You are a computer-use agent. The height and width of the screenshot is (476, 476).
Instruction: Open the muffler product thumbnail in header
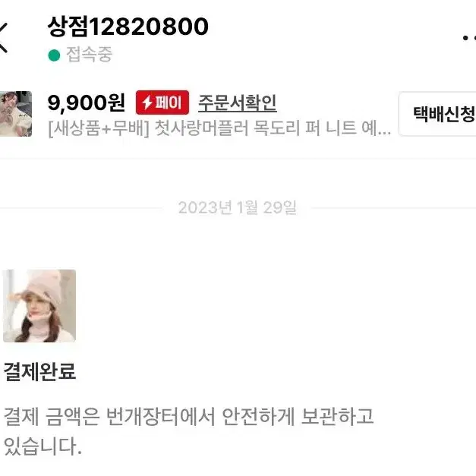(16, 114)
